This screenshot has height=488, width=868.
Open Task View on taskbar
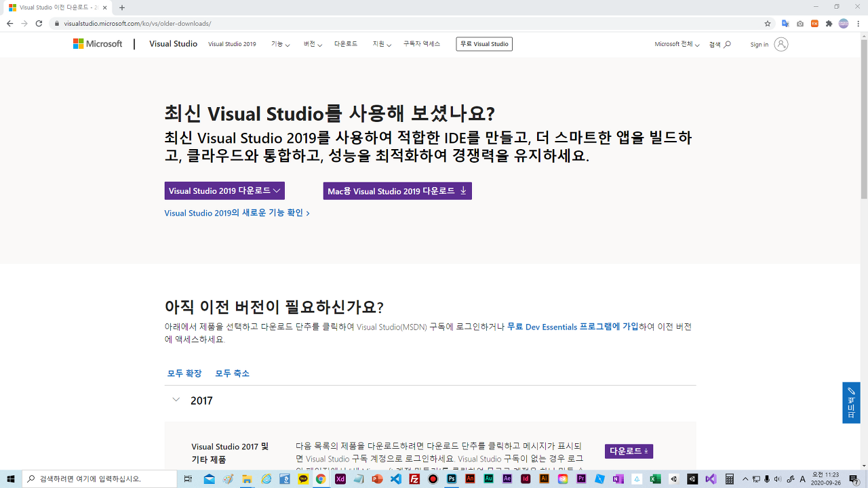pos(188,479)
